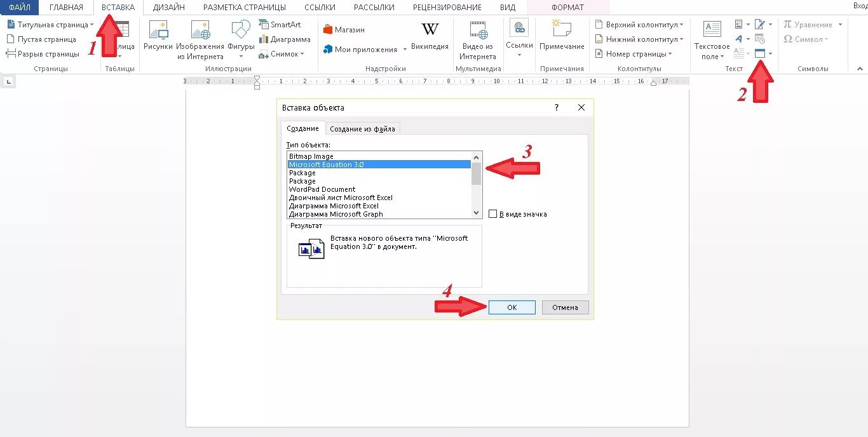Image resolution: width=868 pixels, height=437 pixels.
Task: Select WordPad Document in object list
Action: [379, 189]
